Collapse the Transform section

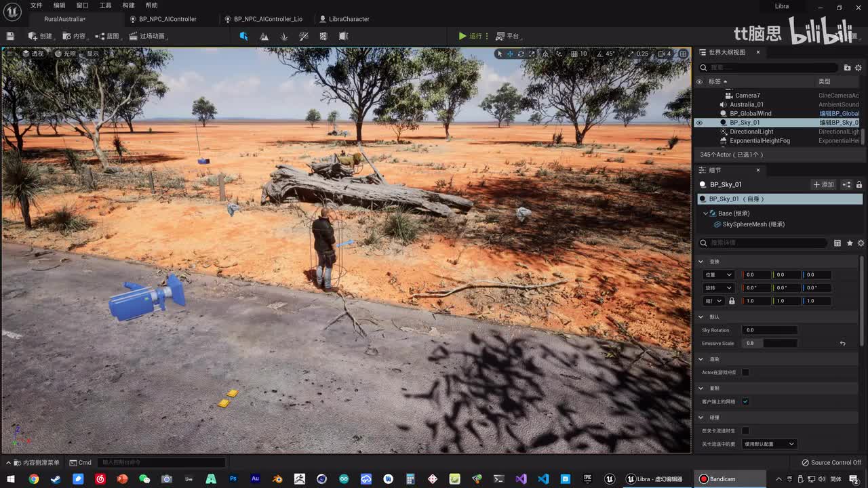(x=701, y=261)
